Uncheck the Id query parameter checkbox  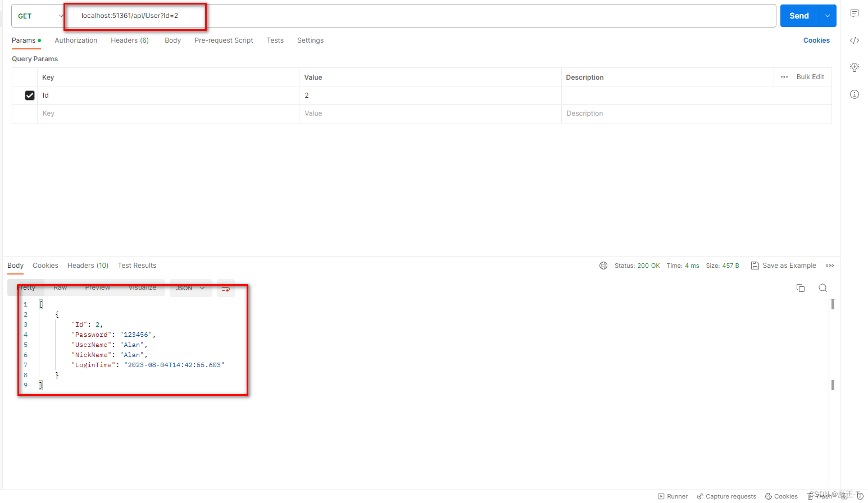[x=30, y=95]
